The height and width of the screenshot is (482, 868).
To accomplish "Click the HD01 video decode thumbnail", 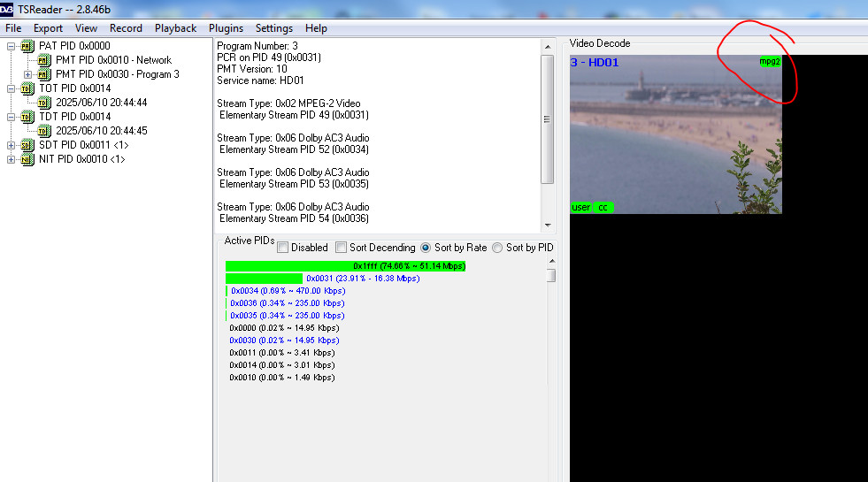I will point(675,134).
